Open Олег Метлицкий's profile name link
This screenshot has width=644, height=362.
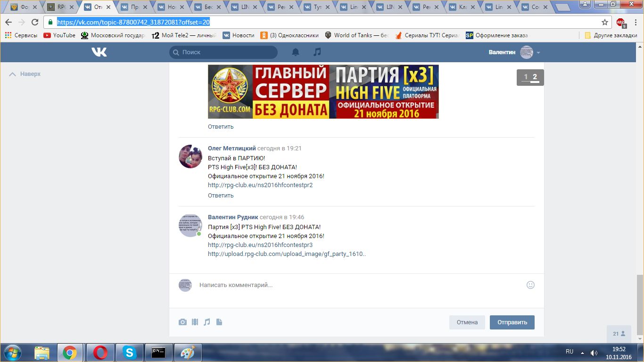[231, 148]
